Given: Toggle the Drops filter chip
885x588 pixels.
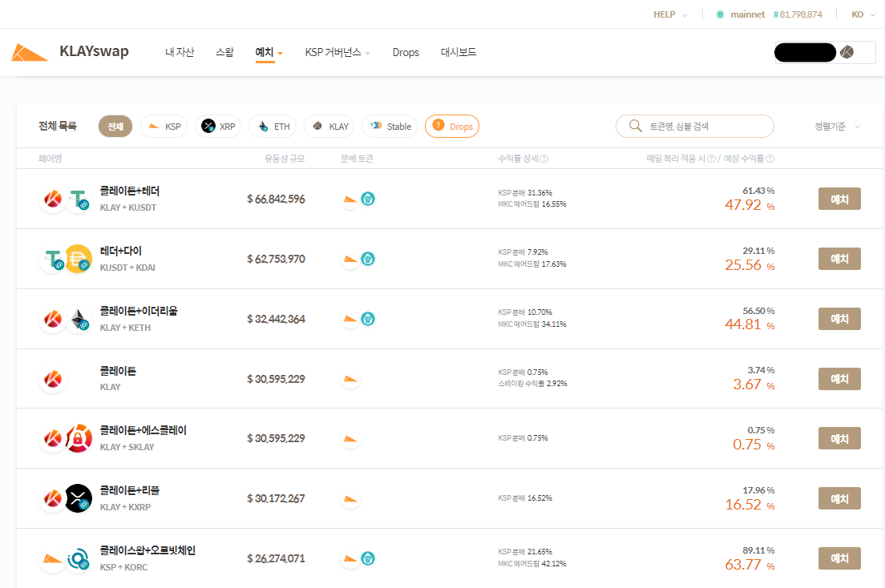Looking at the screenshot, I should click(x=452, y=127).
